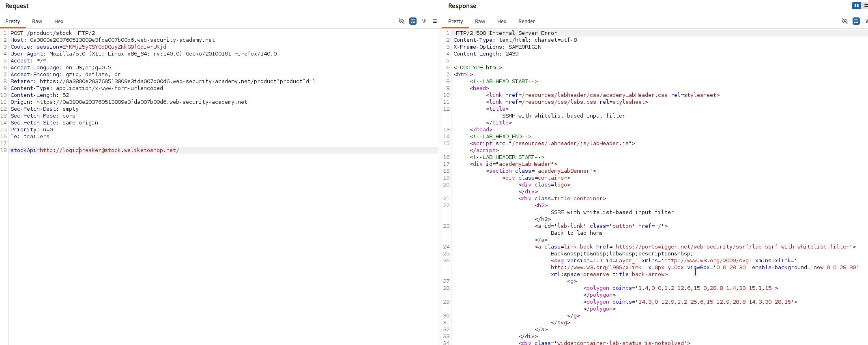This screenshot has height=345, width=868.
Task: Click the 'Priority: u=0' header
Action: coord(32,130)
